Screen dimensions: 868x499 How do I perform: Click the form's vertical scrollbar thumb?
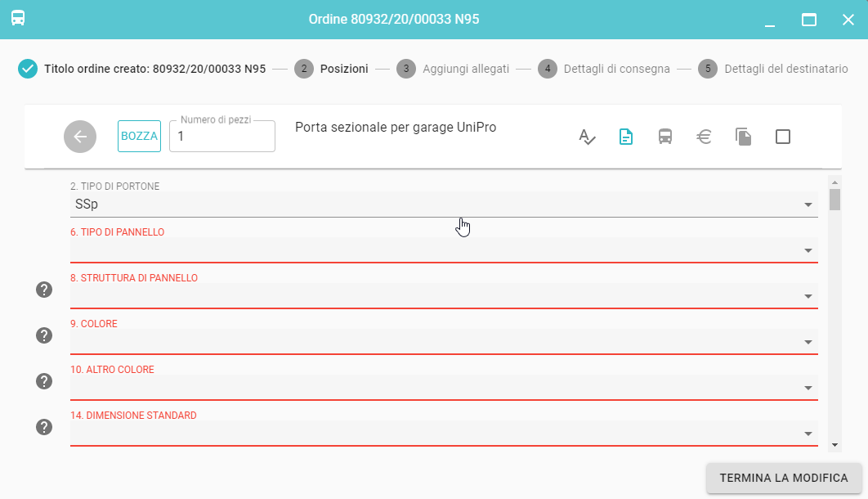pos(834,200)
